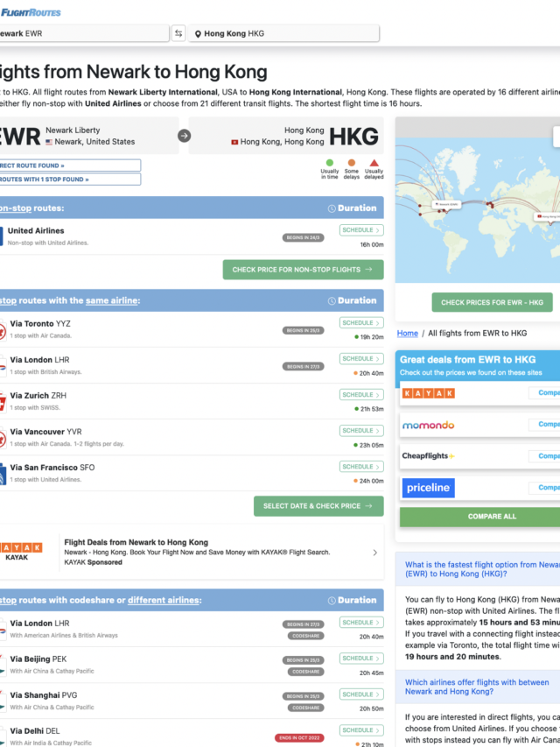Image resolution: width=560 pixels, height=747 pixels.
Task: Select the Via Delhi DEL route
Action: click(35, 731)
